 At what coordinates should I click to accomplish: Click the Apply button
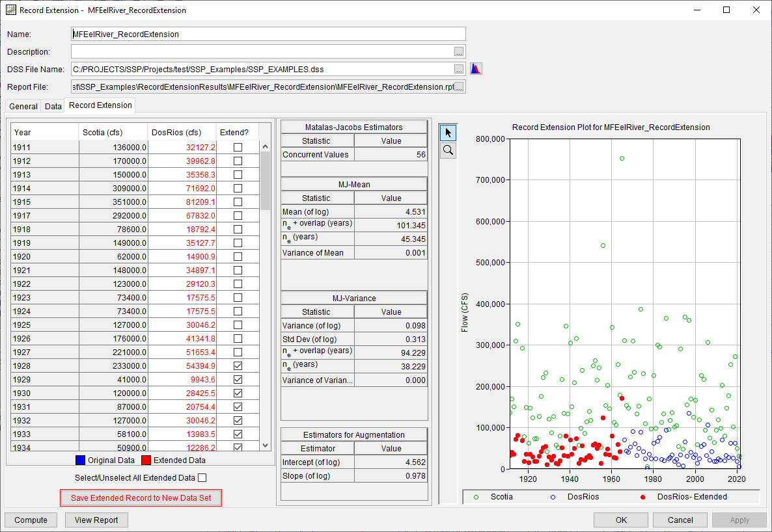point(739,520)
